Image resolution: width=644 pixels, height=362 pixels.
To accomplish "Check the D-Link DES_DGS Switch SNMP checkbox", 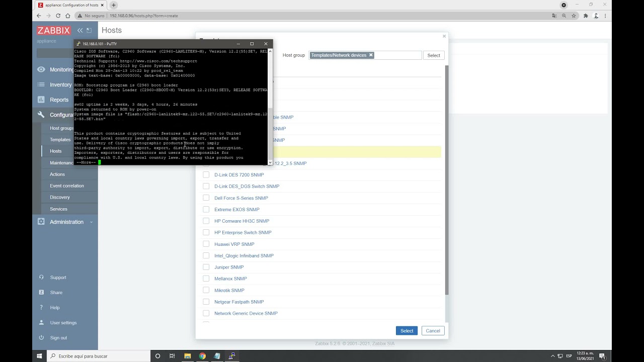I will click(x=206, y=186).
